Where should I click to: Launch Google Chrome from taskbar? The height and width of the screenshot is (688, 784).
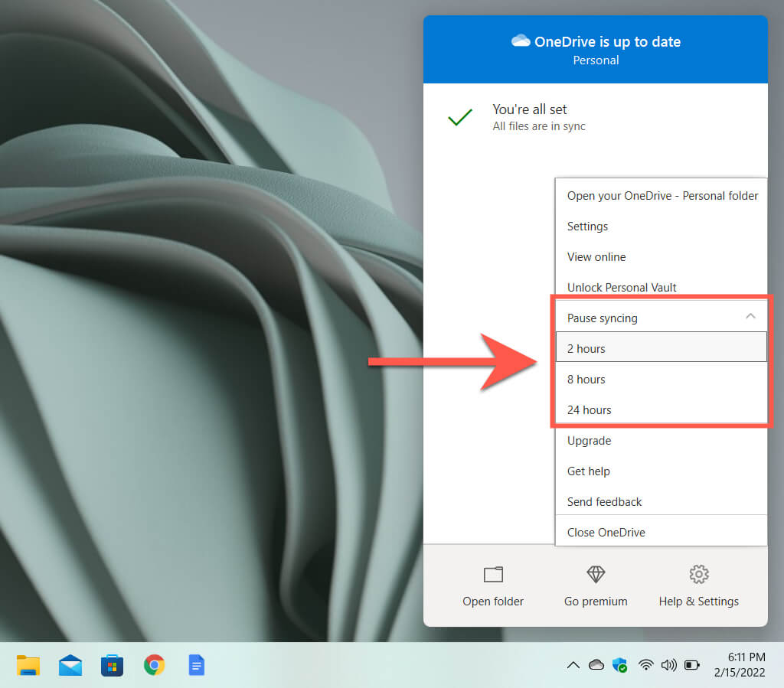click(x=154, y=665)
